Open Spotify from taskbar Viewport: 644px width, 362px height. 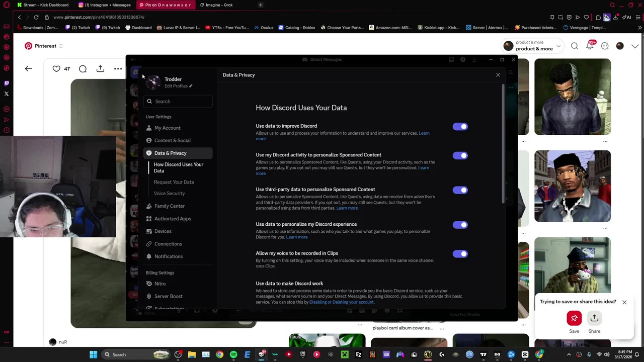coord(233,354)
